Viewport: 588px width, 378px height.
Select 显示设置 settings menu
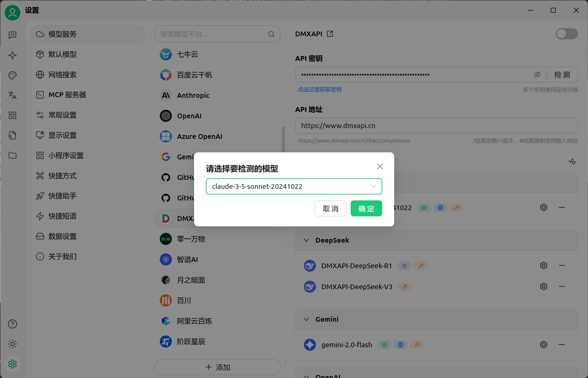coord(88,135)
